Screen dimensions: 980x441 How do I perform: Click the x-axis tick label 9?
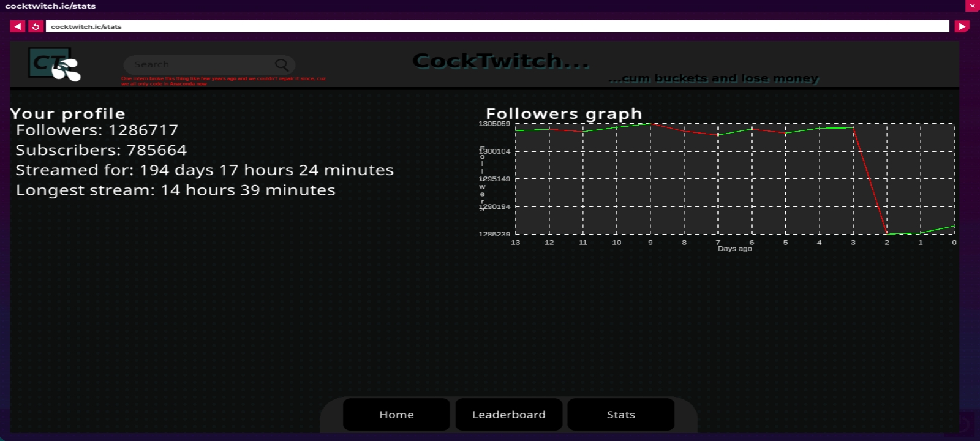pos(650,243)
